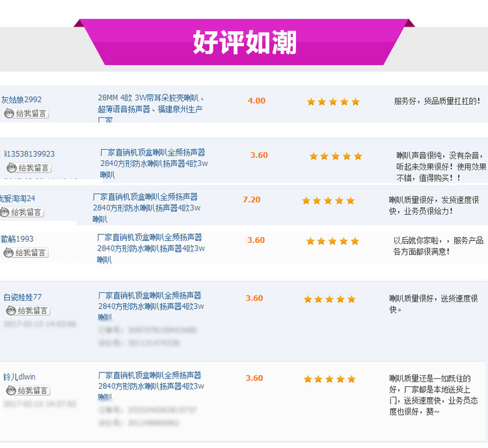This screenshot has height=448, width=488.
Task: Click review text 以后就你家啦
Action: (x=438, y=246)
